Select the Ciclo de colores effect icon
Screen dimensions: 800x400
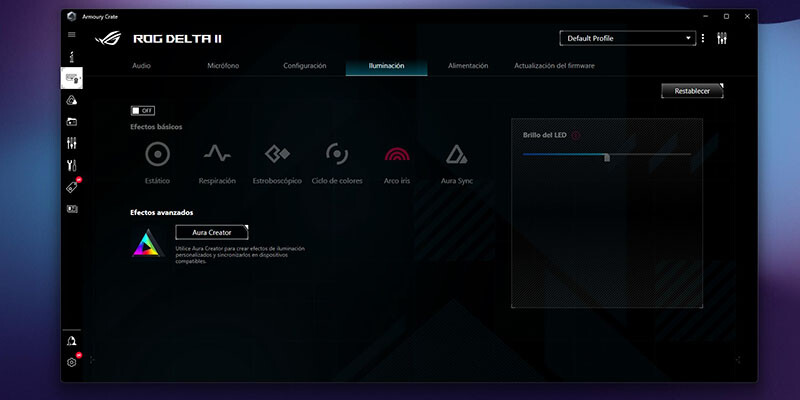point(337,154)
